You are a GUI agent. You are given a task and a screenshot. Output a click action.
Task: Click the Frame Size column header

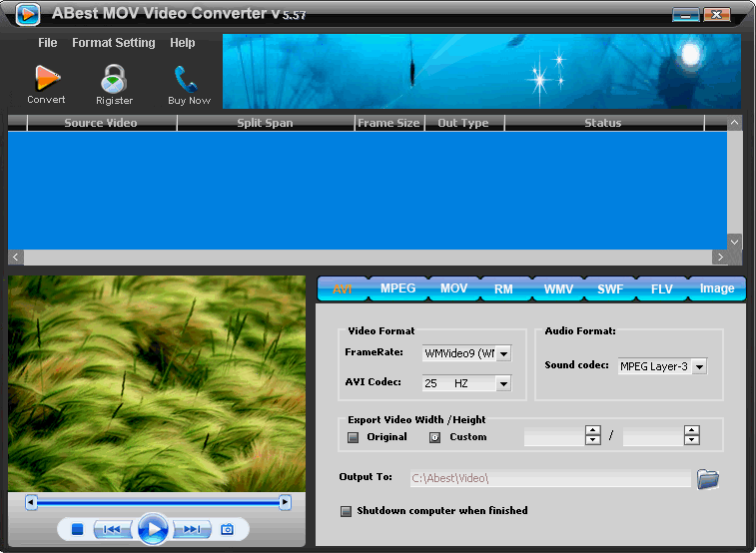click(x=389, y=124)
